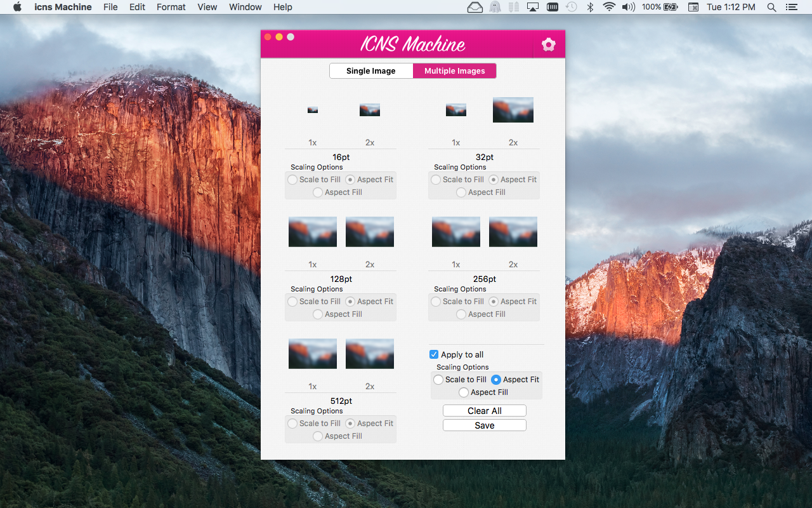The image size is (812, 508).
Task: Click the Time Machine menu bar icon
Action: click(572, 7)
